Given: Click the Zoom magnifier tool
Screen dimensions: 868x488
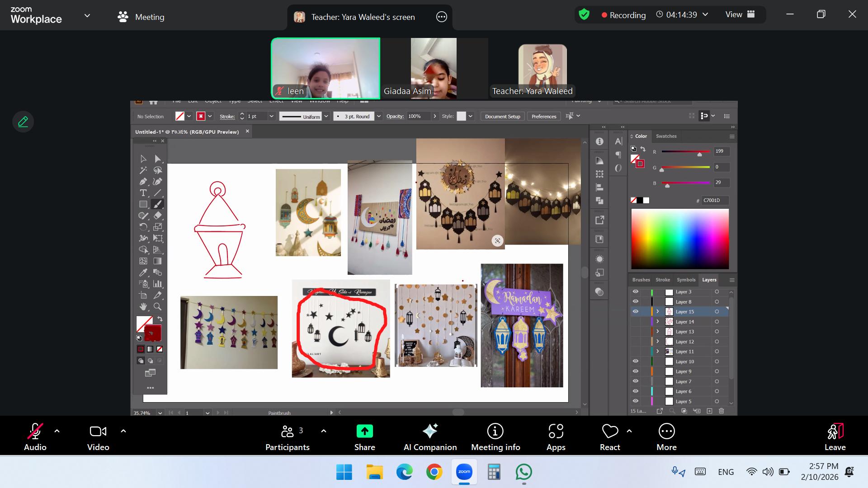Looking at the screenshot, I should tap(157, 307).
